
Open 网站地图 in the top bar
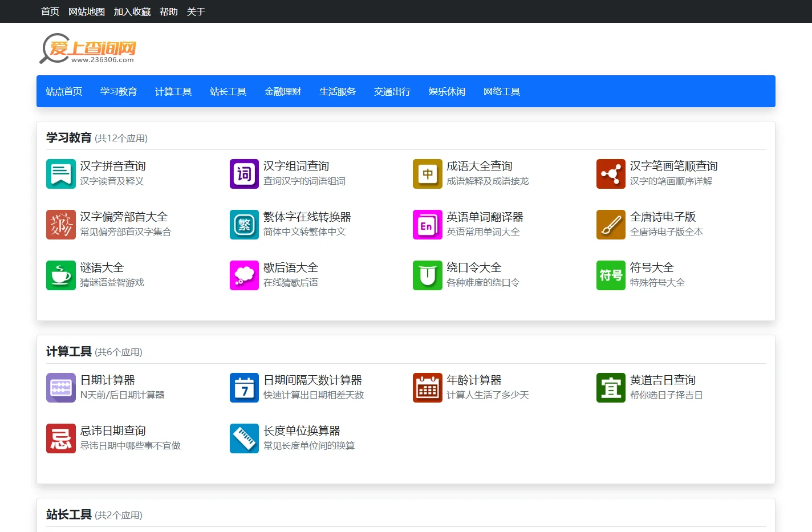click(x=87, y=11)
